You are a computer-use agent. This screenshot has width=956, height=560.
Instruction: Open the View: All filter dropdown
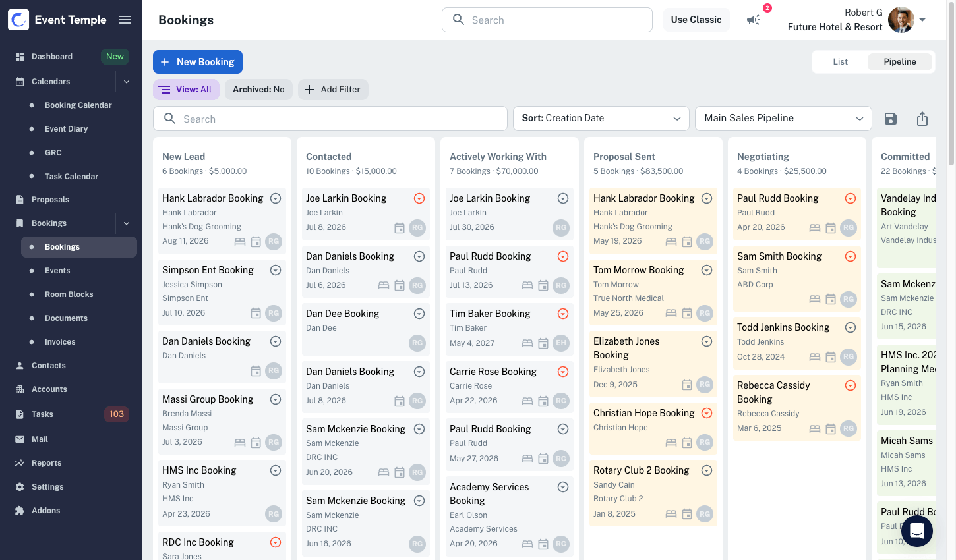(x=186, y=90)
